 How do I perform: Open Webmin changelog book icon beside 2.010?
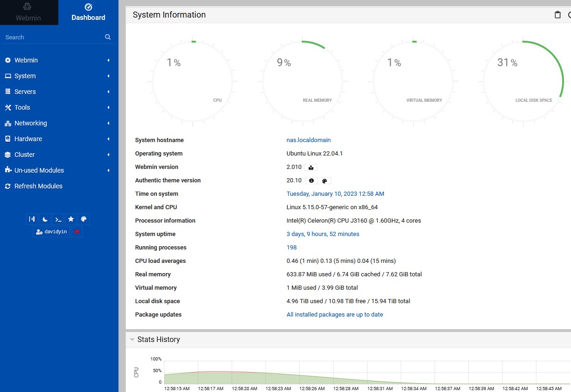tap(311, 167)
